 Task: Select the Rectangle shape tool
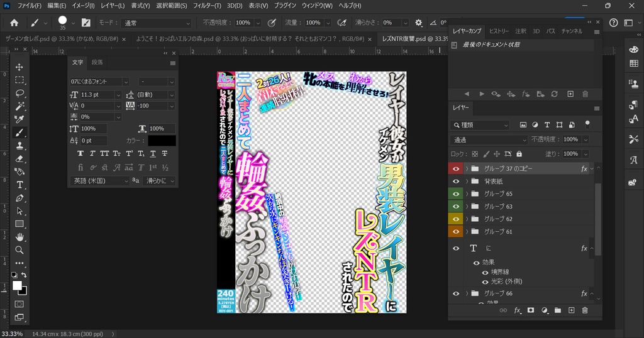coord(19,224)
